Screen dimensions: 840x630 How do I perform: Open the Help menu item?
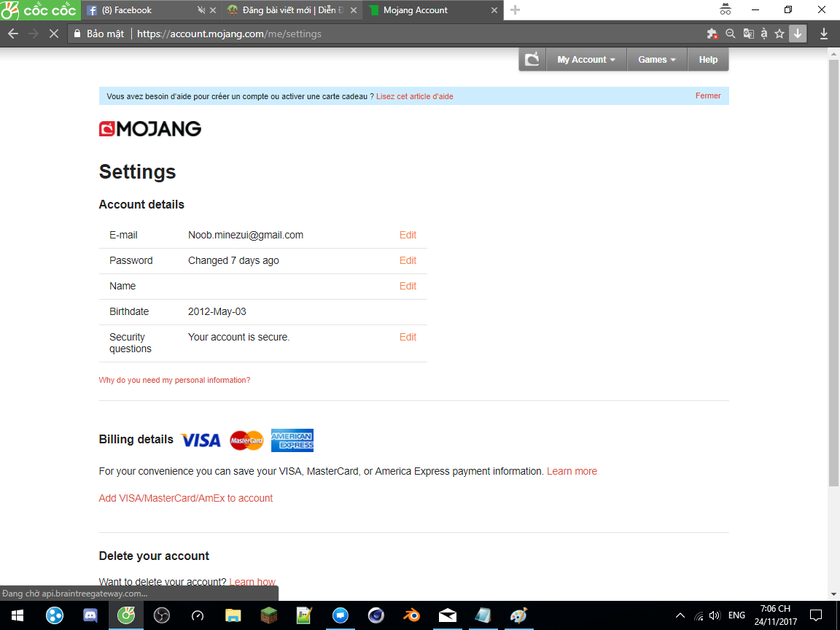click(x=708, y=60)
